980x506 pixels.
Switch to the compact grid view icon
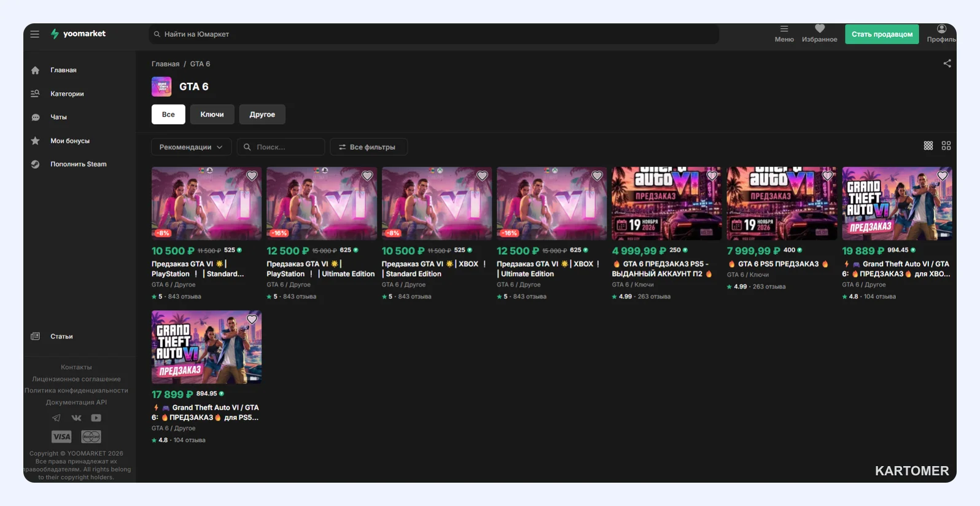[928, 146]
